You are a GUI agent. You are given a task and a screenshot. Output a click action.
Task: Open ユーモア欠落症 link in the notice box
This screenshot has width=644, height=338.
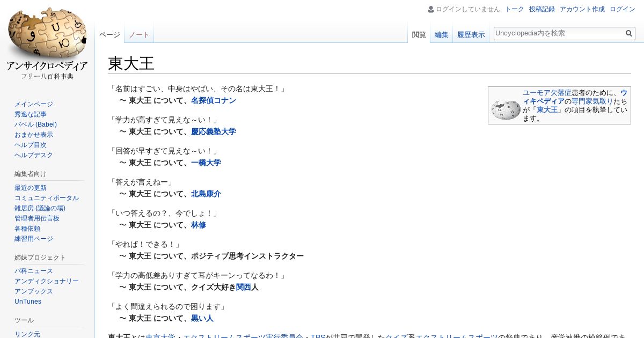coord(547,92)
